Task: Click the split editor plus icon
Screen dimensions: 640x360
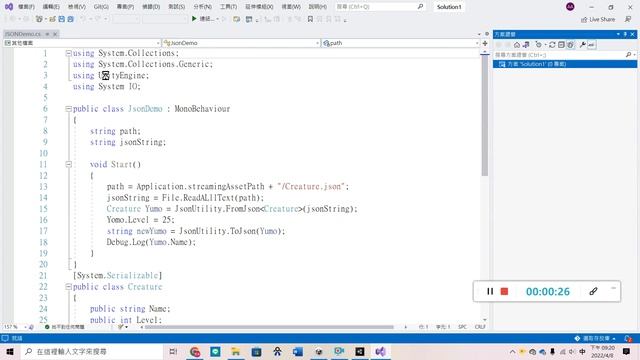Action: click(485, 43)
